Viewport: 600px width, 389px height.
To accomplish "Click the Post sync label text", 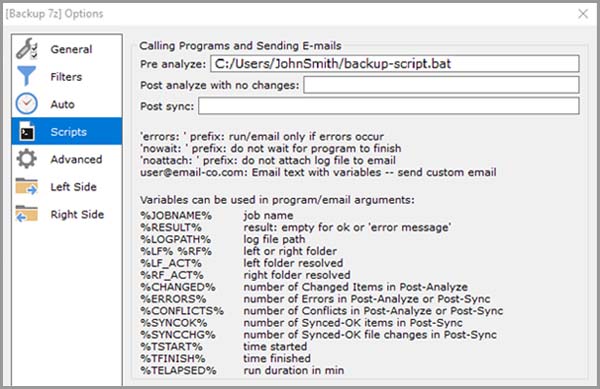I will 167,106.
